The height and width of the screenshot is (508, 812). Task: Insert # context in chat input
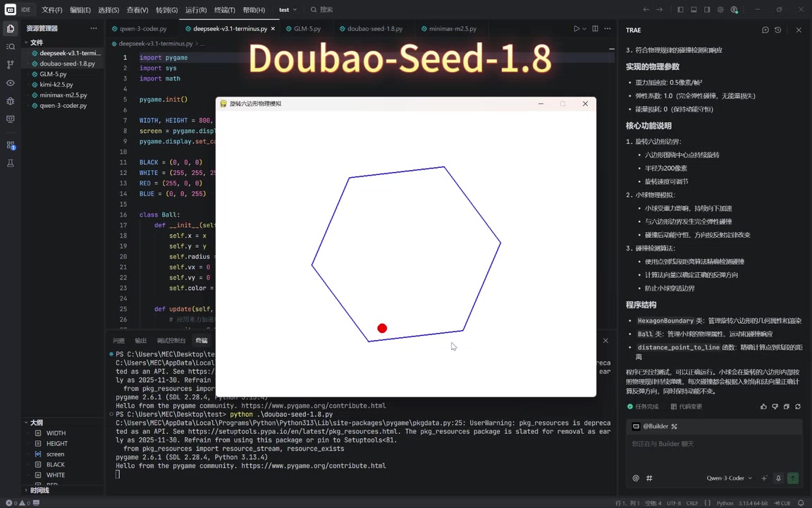[x=649, y=478]
